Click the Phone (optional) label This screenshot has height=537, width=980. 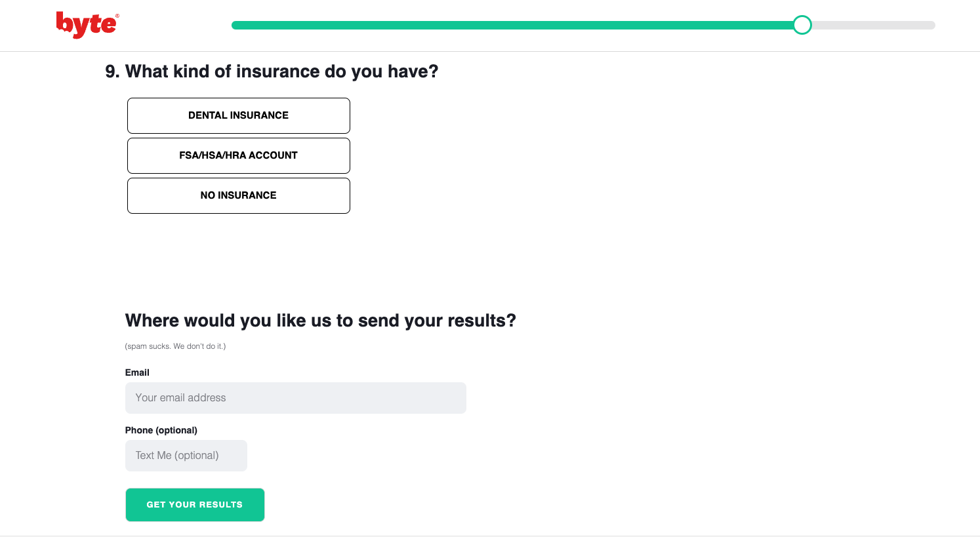click(161, 430)
